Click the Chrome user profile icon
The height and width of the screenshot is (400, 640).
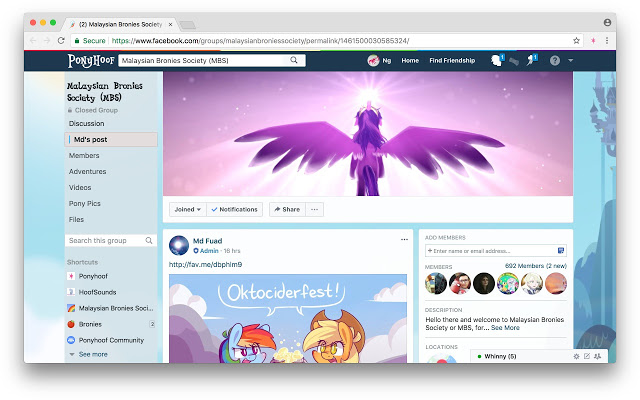[607, 22]
